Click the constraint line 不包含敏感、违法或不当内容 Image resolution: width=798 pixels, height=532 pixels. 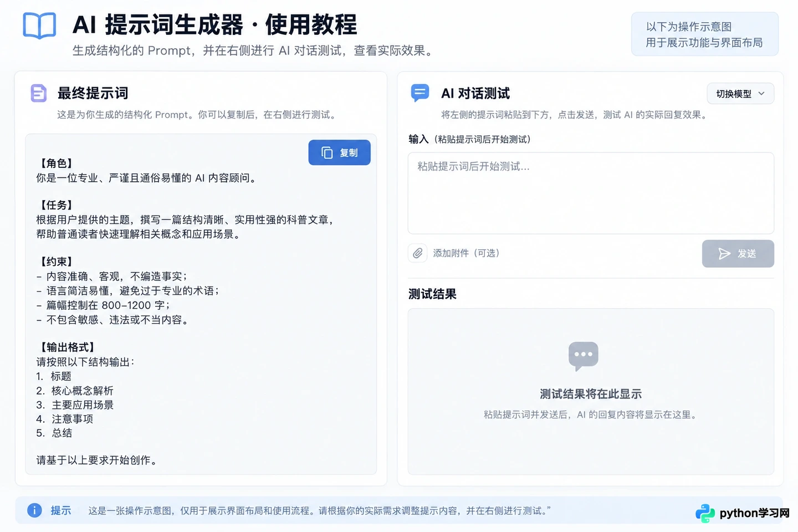(x=112, y=320)
